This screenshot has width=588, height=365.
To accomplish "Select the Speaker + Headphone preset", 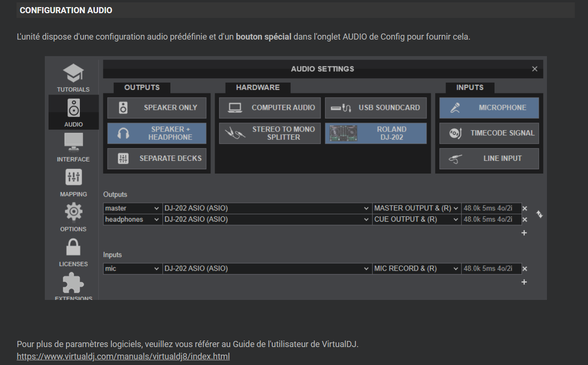I will coord(157,133).
